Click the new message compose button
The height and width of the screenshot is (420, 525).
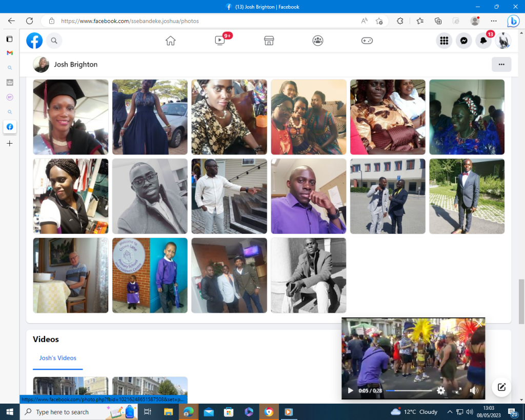point(501,387)
